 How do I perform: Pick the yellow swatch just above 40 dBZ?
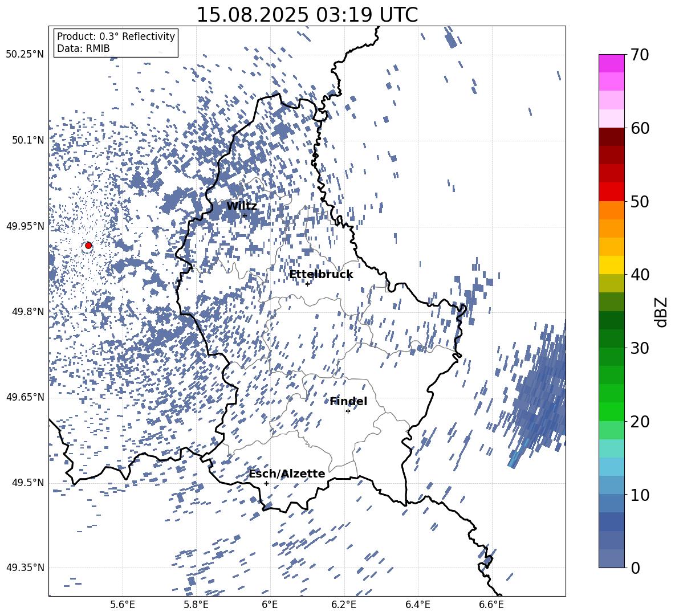[x=611, y=265]
